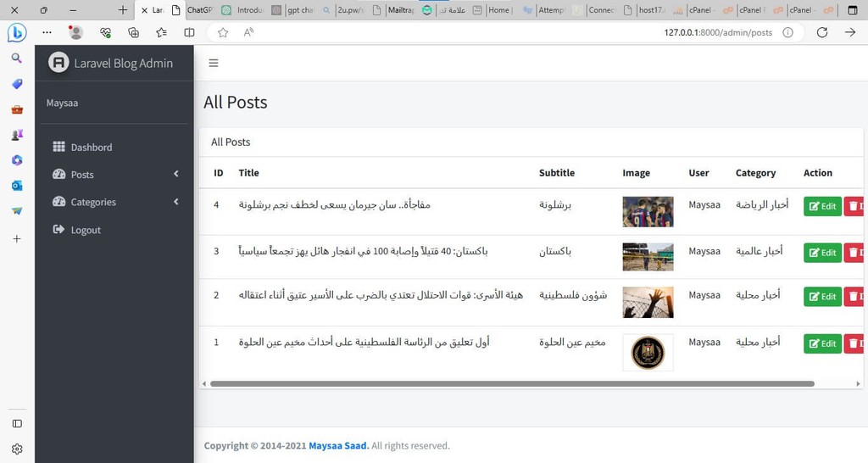
Task: Click the address bar URL 127.0.0.1:8000/admin/posts
Action: click(x=718, y=33)
